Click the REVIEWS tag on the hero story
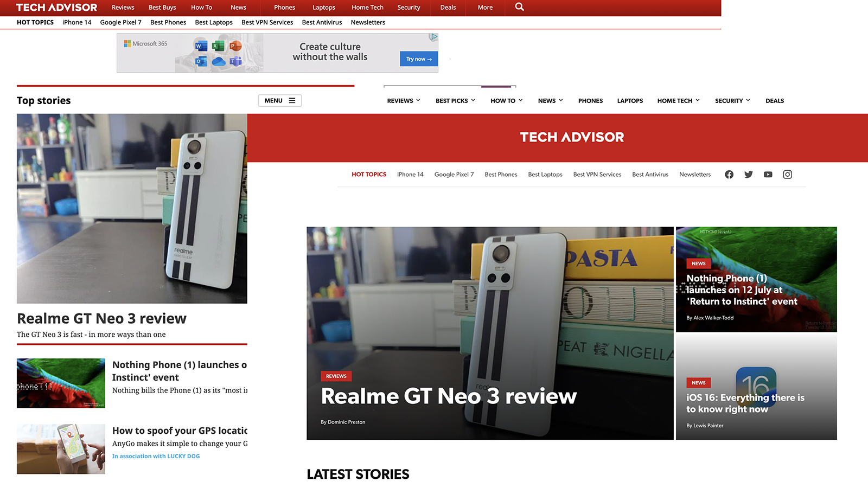The height and width of the screenshot is (488, 868). [x=336, y=376]
